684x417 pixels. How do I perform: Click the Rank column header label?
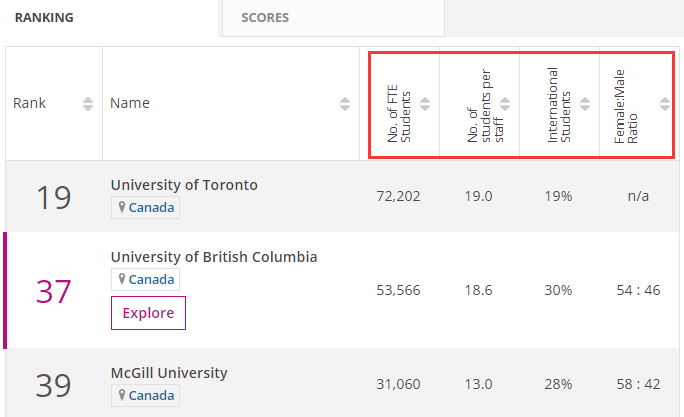pyautogui.click(x=29, y=103)
